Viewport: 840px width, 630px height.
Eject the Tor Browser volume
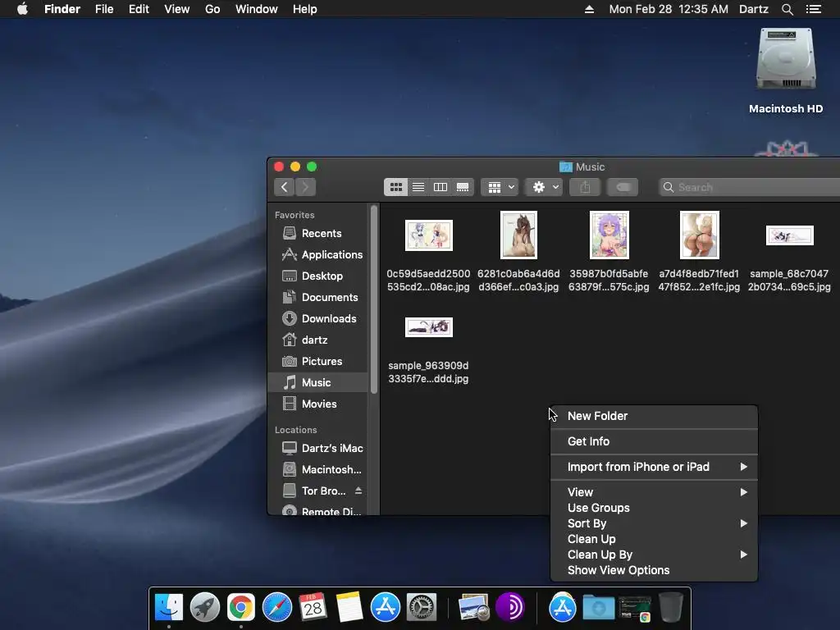click(358, 491)
